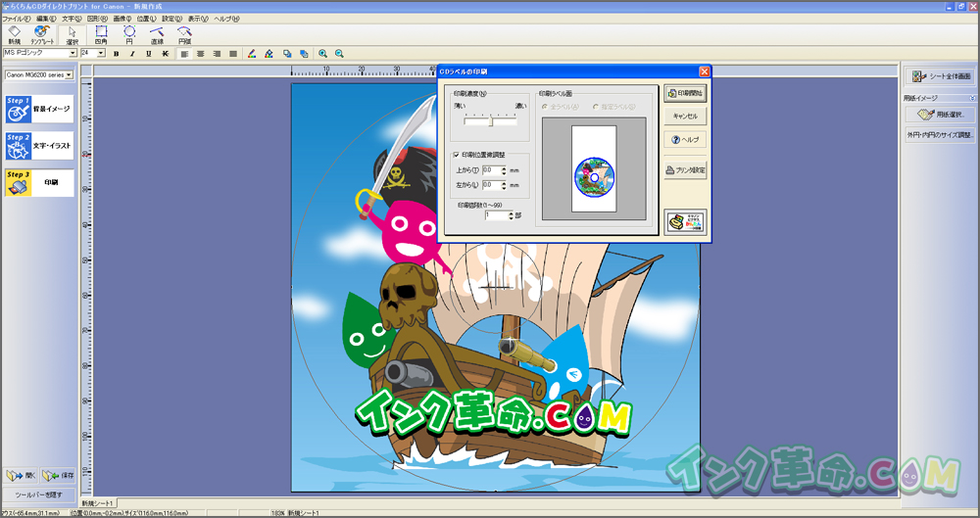Open the 文字 menu
Viewport: 980px width, 518px height.
72,19
